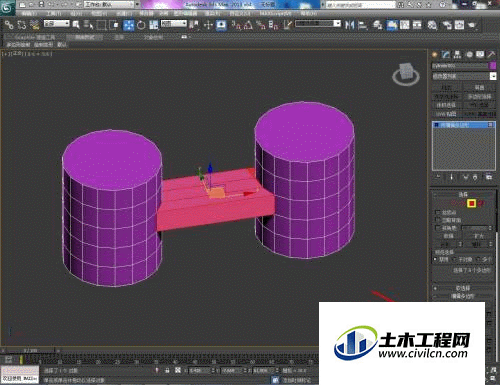Click the Render Production teapot icon
The width and height of the screenshot is (500, 385).
tap(472, 25)
